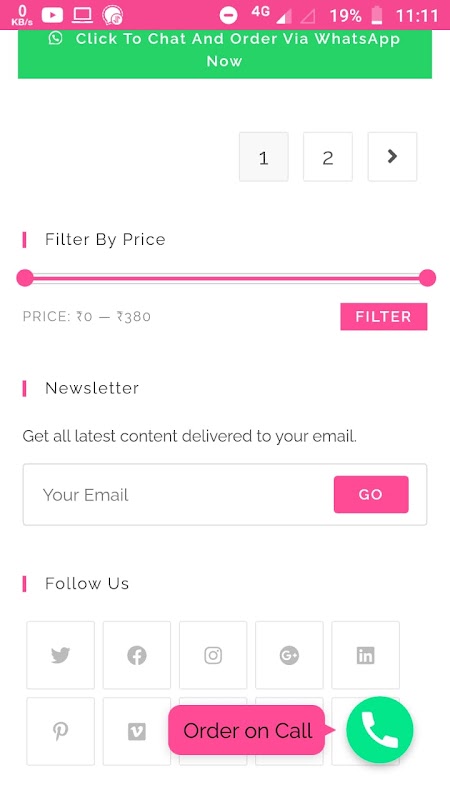This screenshot has height=800, width=450.
Task: Click the maximum price slider handle
Action: (x=428, y=278)
